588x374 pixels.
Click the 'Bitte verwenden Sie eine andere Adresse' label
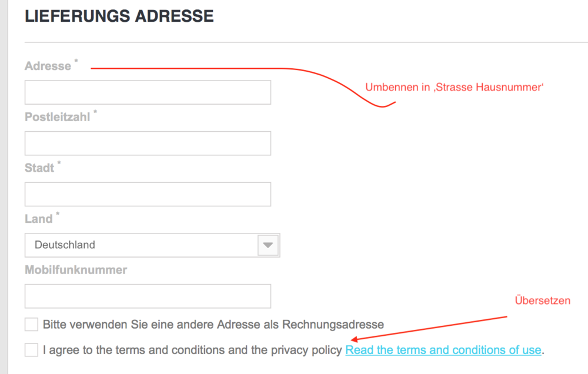(213, 325)
